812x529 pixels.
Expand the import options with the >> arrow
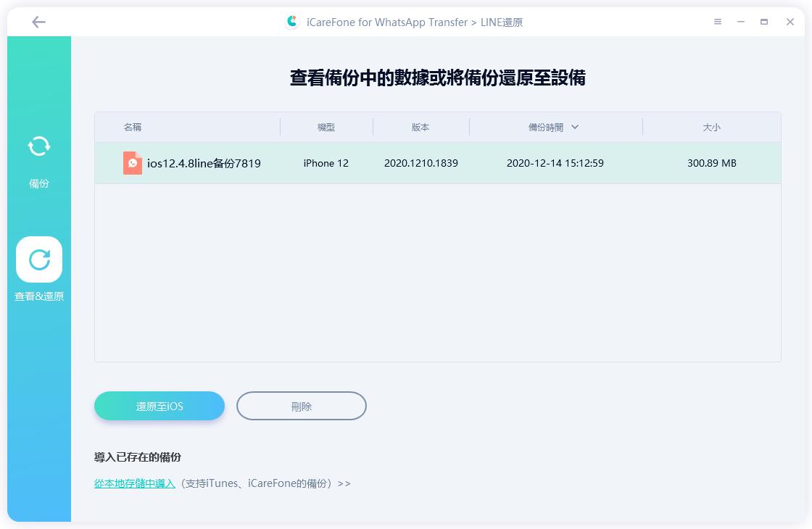tap(344, 483)
